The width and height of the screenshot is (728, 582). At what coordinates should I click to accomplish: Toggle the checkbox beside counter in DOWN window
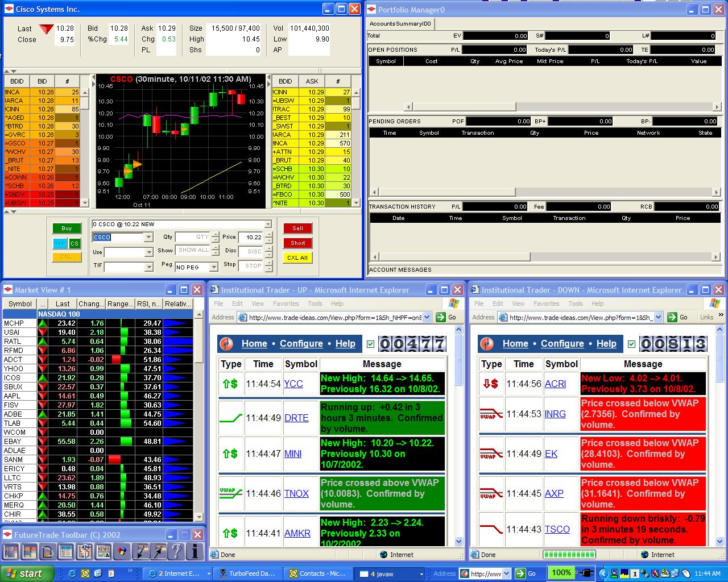[631, 344]
